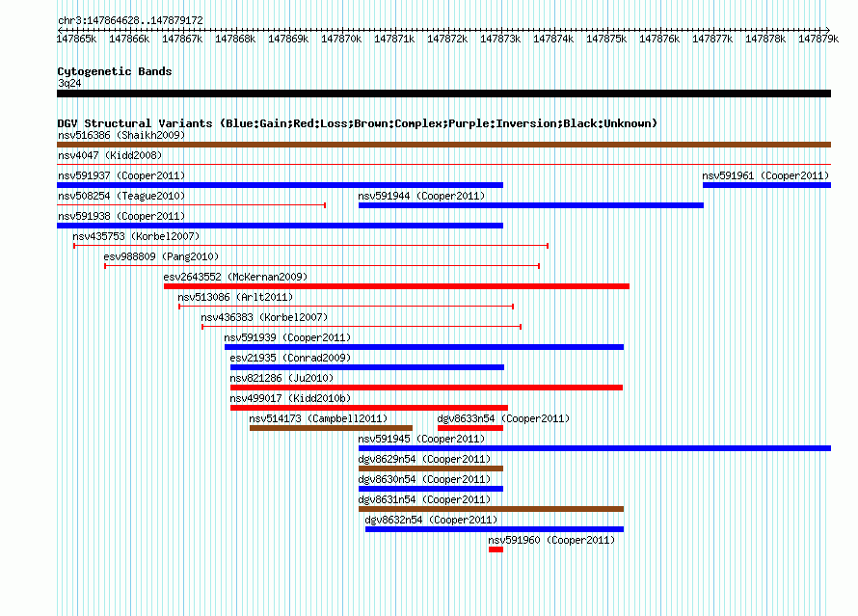Click the 147879k ruler tick label
This screenshot has height=616, width=858.
[818, 39]
